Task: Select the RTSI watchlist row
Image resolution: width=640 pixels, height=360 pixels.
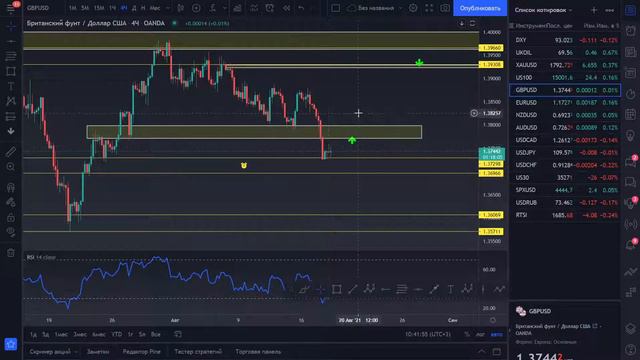Action: click(565, 215)
